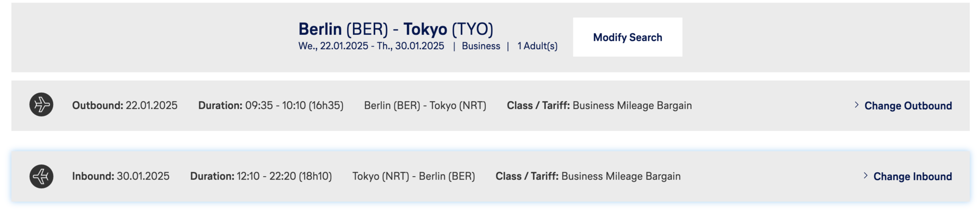Click inbound Class / Tariff Business Mileage Bargain
Image resolution: width=980 pixels, height=211 pixels.
(x=588, y=176)
